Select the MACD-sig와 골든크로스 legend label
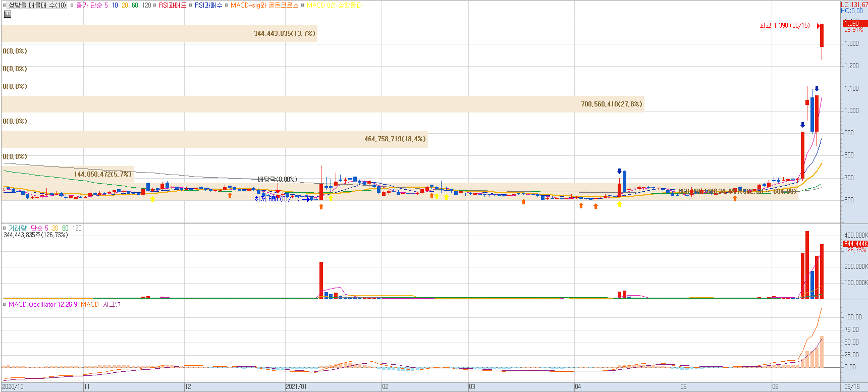The image size is (868, 392). [x=264, y=5]
